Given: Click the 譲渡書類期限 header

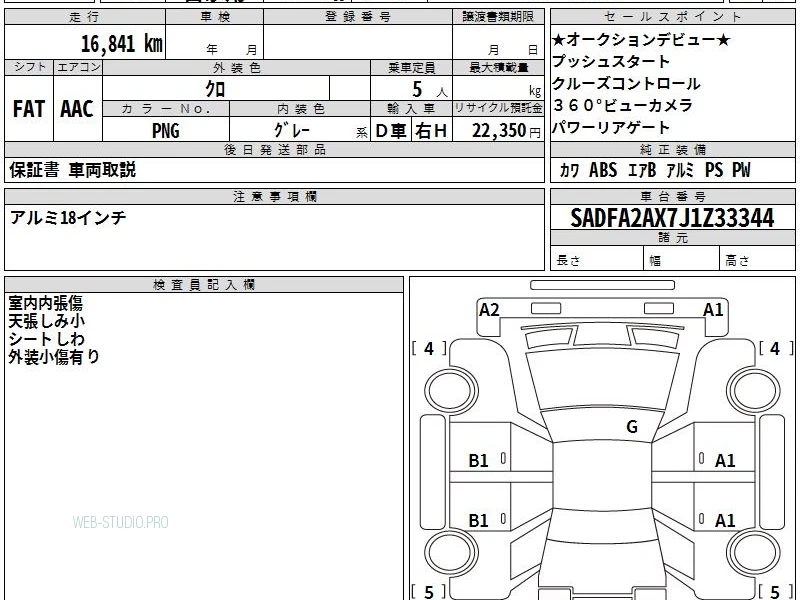Looking at the screenshot, I should 498,17.
